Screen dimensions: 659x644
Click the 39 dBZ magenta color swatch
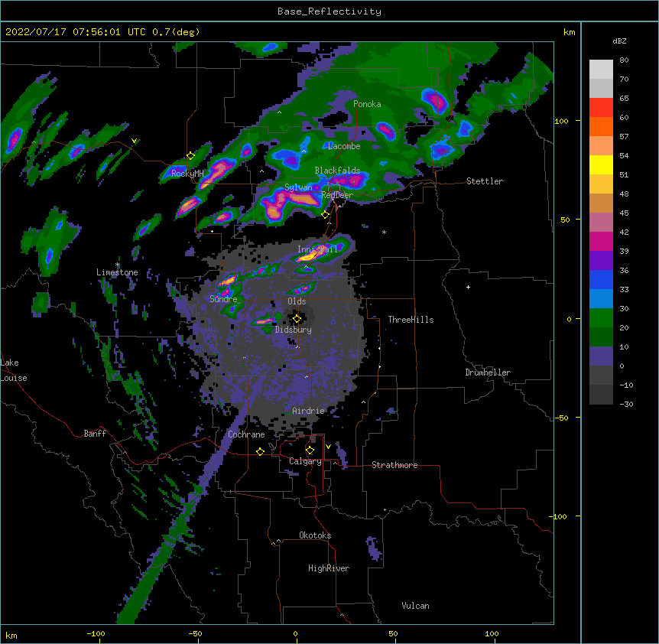pyautogui.click(x=601, y=241)
